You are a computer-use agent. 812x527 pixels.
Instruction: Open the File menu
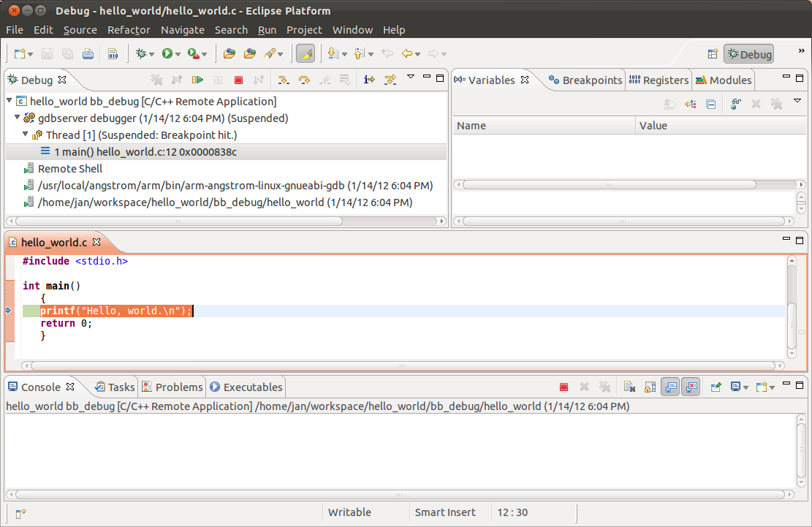[x=15, y=30]
